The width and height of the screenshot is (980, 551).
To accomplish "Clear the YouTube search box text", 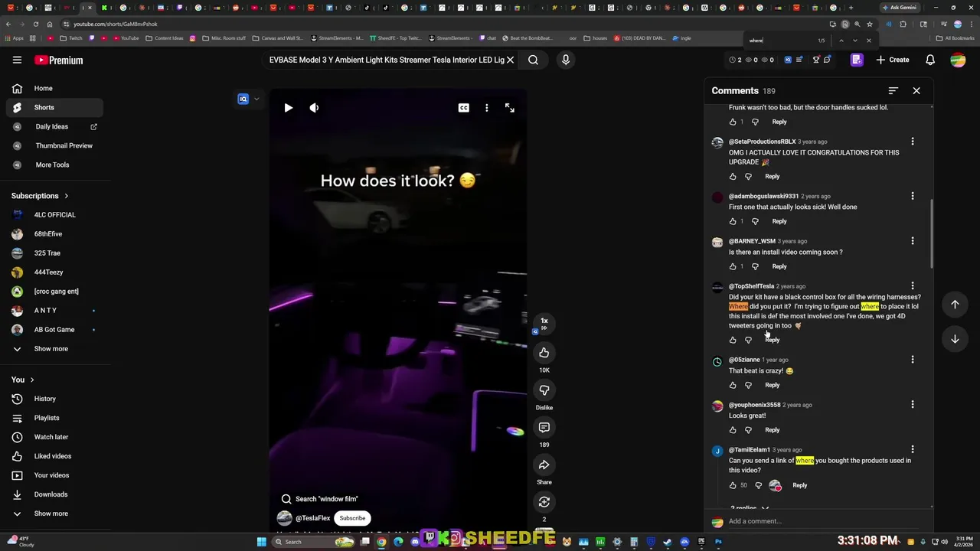I will [510, 60].
